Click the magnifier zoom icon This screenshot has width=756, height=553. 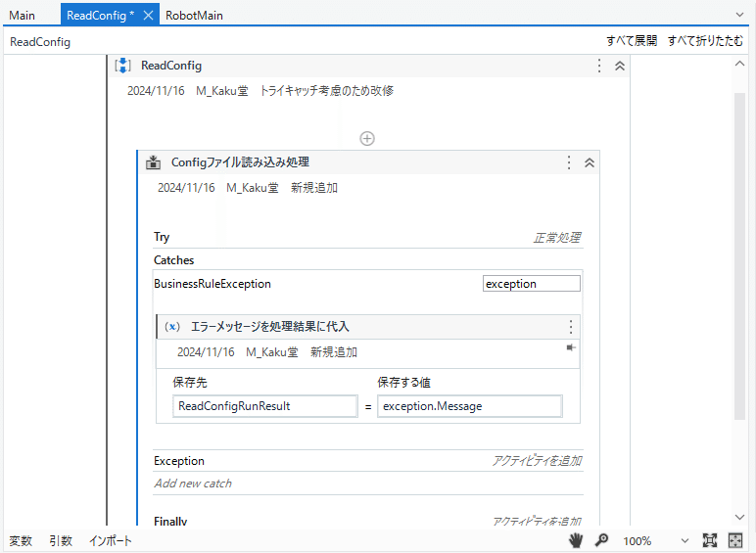[601, 540]
